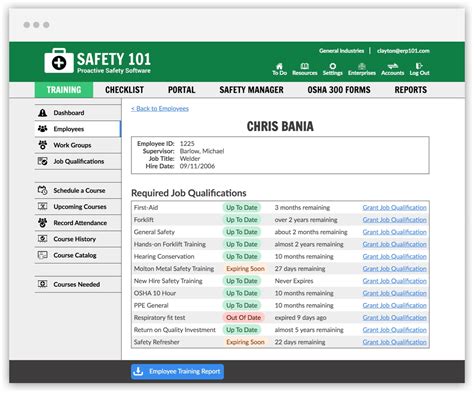Open the Resources book icon
The width and height of the screenshot is (474, 393).
[305, 66]
